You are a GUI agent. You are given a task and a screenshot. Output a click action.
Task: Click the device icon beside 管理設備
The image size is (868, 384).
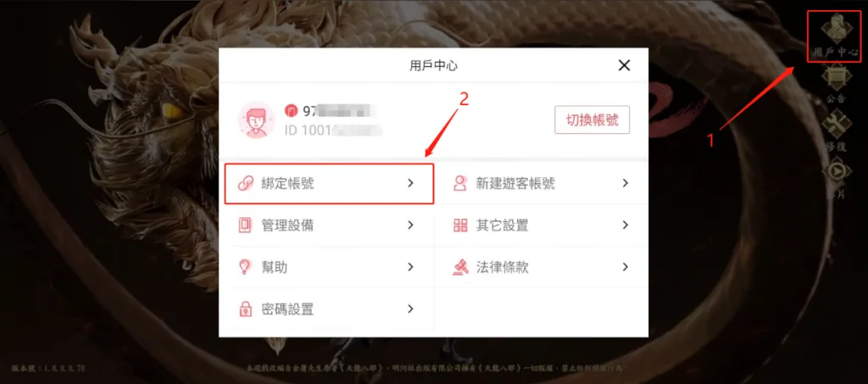[245, 225]
